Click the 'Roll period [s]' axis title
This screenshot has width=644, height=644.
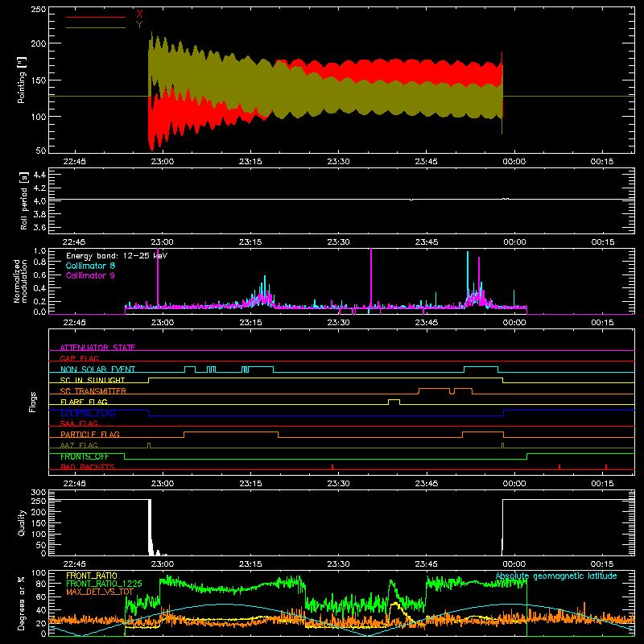pyautogui.click(x=23, y=200)
